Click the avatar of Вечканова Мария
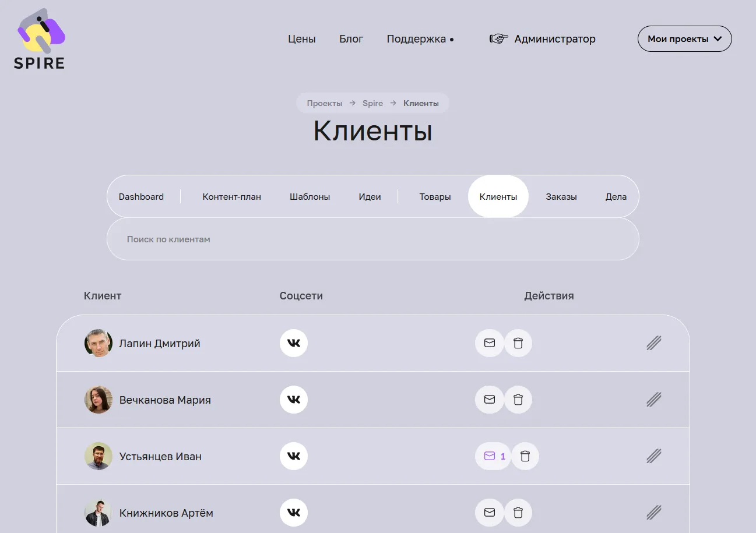 point(99,400)
